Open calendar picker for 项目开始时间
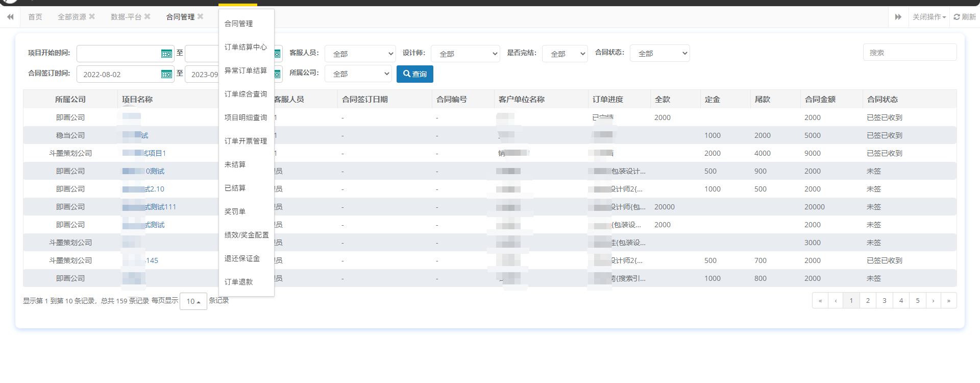 (x=166, y=54)
